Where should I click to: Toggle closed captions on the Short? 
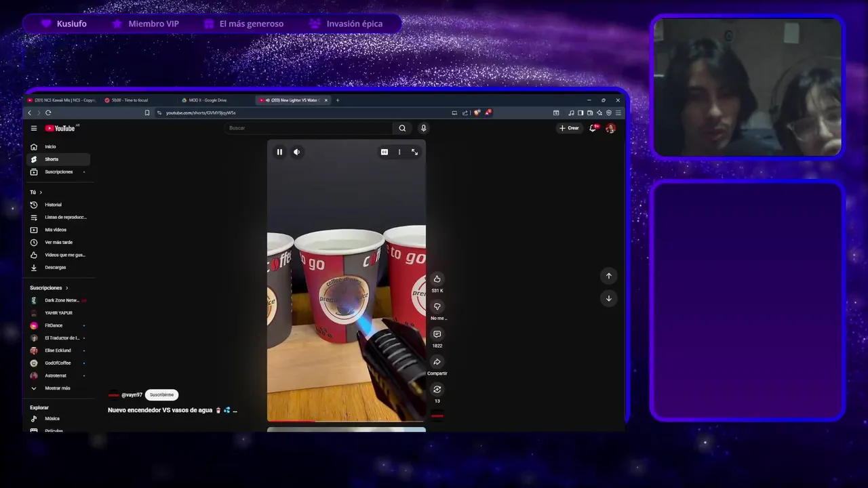tap(384, 152)
